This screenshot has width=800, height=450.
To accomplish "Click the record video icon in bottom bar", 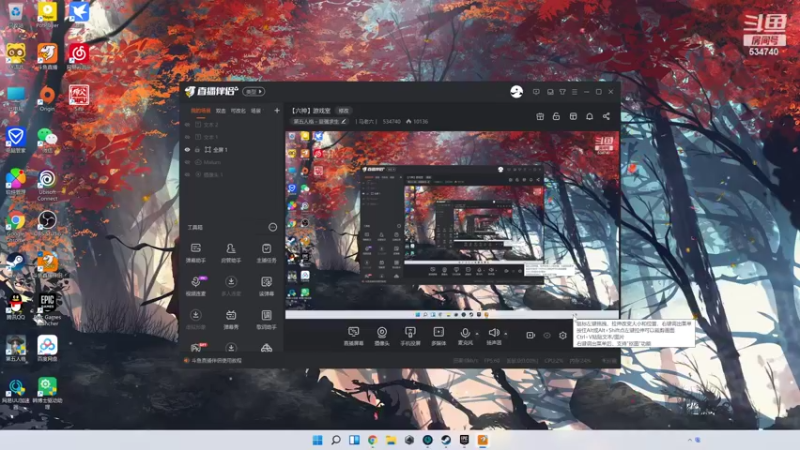I will pyautogui.click(x=531, y=335).
